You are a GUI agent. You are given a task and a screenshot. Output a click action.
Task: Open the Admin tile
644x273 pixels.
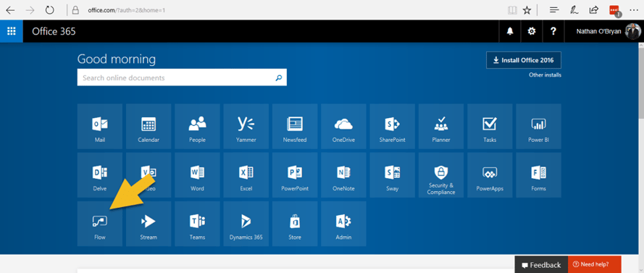pyautogui.click(x=344, y=224)
